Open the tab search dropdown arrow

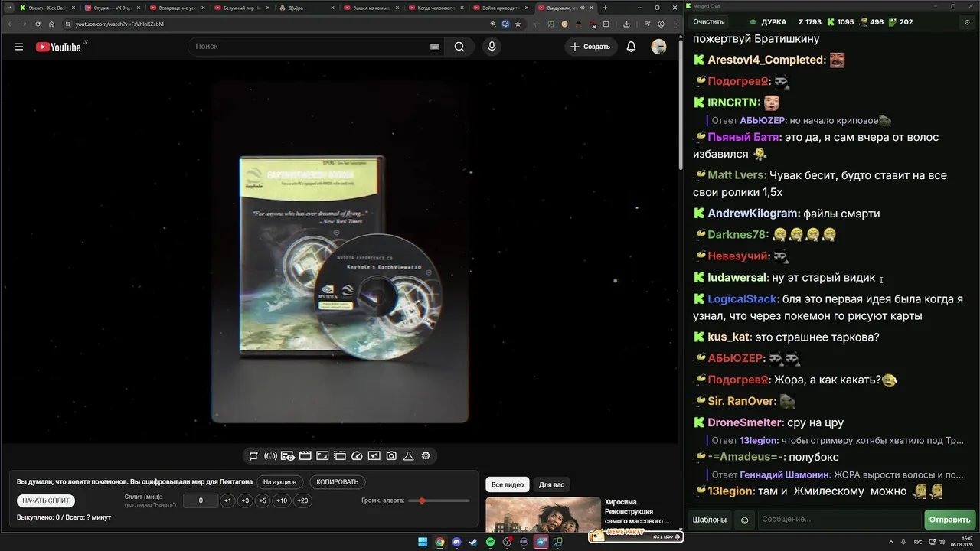[x=8, y=8]
